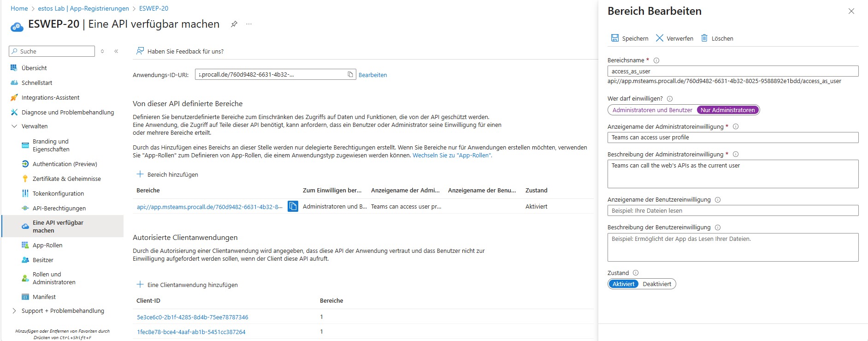Pin this blade using the pin icon
The image size is (868, 341).
234,24
